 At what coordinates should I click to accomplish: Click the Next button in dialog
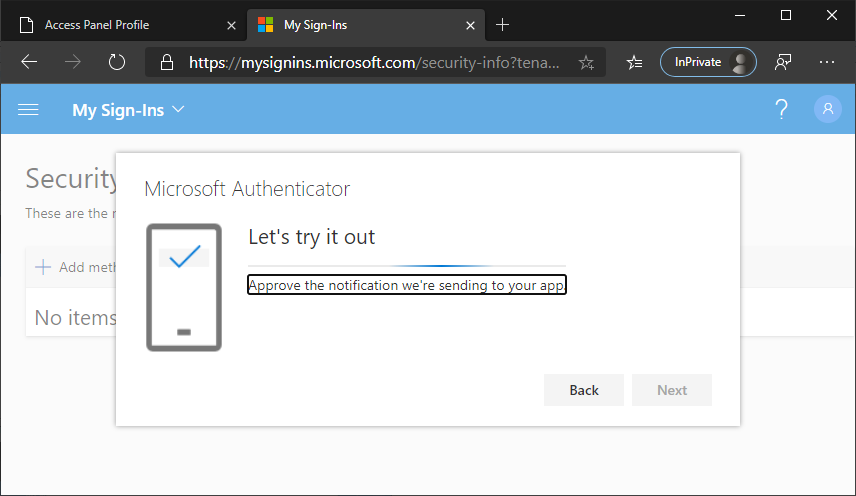(x=671, y=390)
